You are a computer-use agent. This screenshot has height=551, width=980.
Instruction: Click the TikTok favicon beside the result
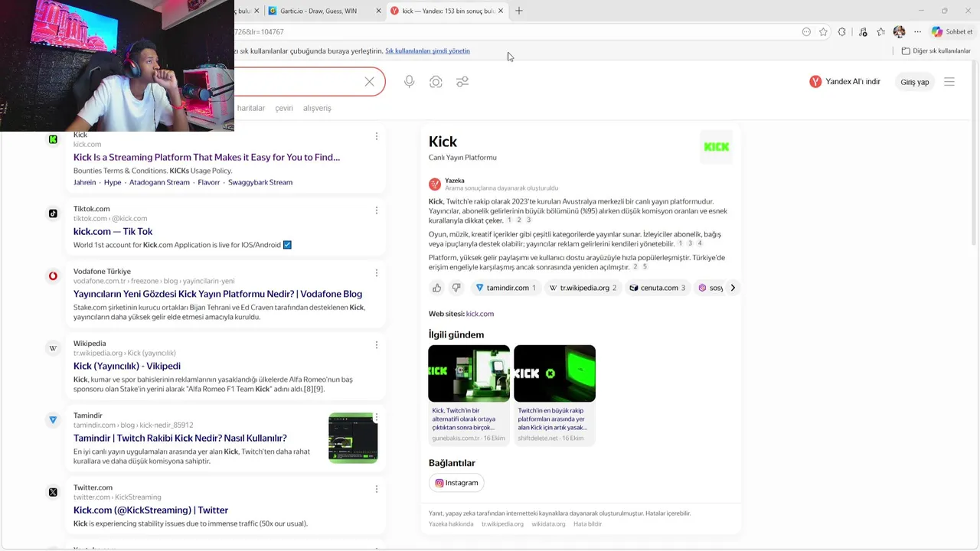click(53, 214)
